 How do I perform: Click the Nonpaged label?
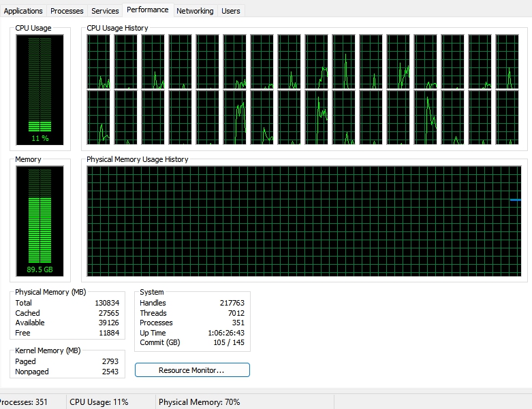pos(32,372)
